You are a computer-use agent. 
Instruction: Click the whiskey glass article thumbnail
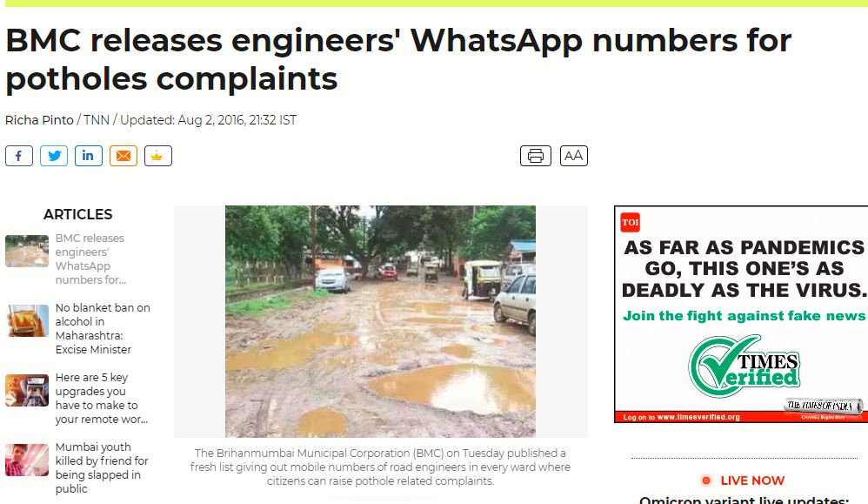tap(27, 320)
